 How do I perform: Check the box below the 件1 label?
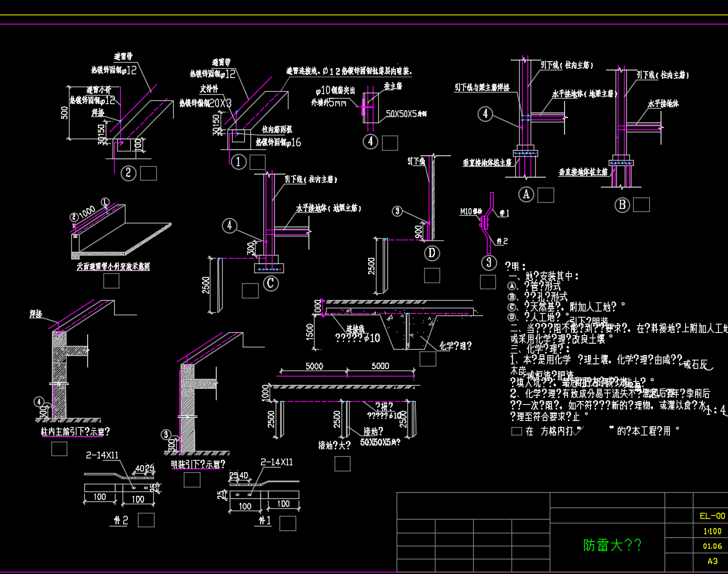[288, 523]
